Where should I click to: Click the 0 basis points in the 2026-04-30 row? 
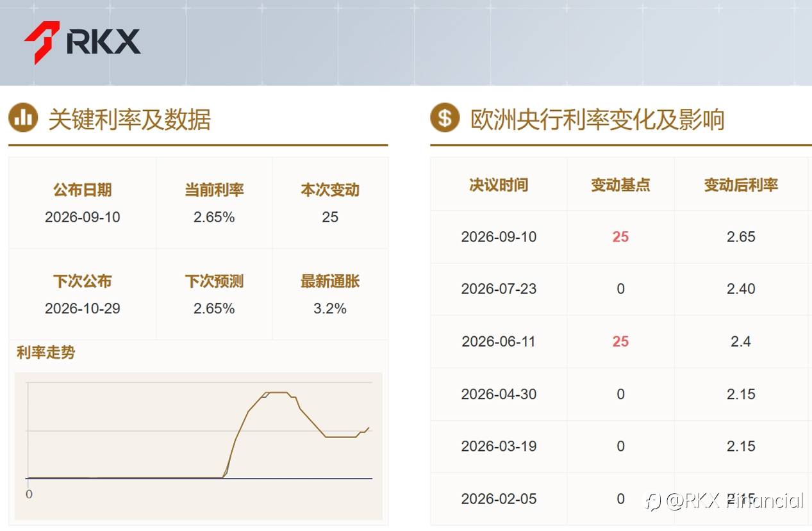(x=620, y=394)
